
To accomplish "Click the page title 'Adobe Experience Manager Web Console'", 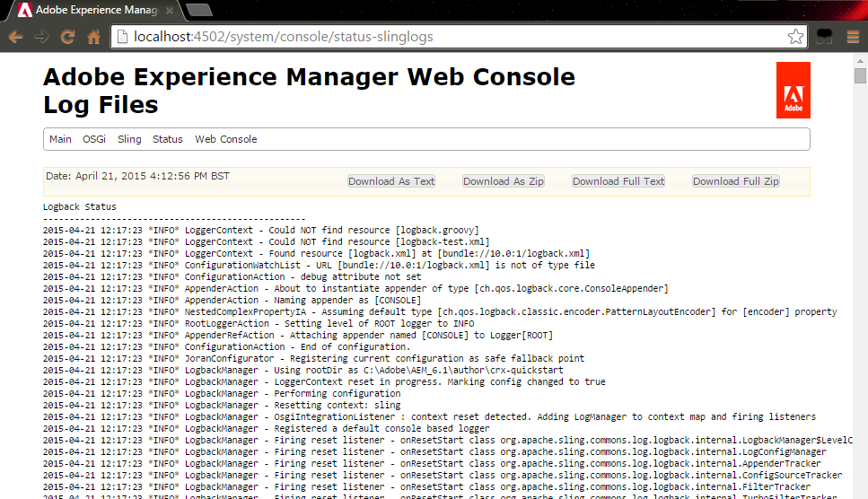I will click(309, 77).
